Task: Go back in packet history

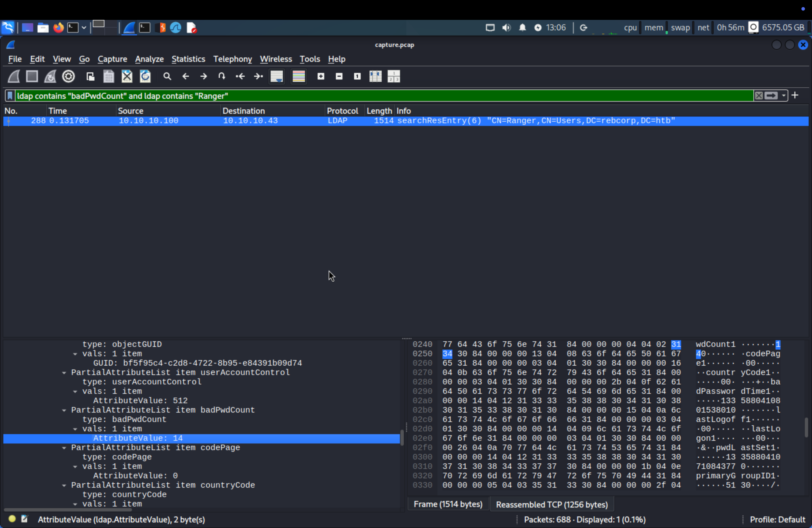Action: [186, 76]
